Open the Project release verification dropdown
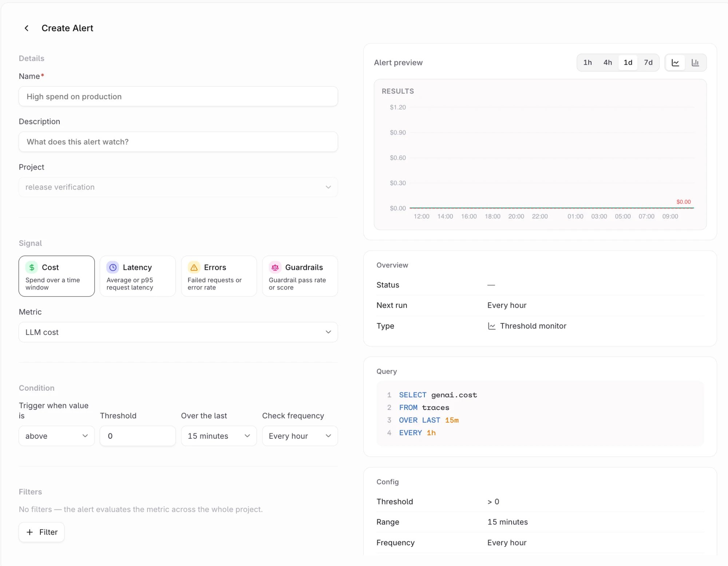This screenshot has height=566, width=728. pyautogui.click(x=178, y=187)
